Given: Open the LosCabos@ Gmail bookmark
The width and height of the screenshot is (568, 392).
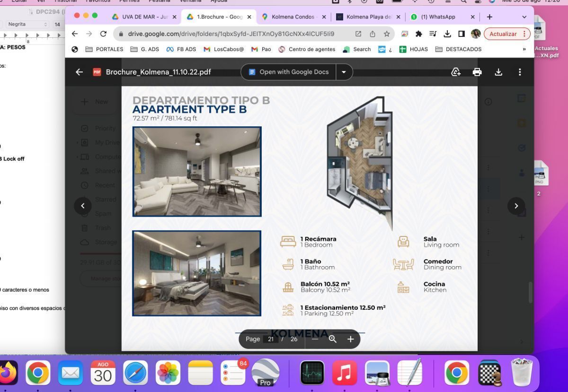Looking at the screenshot, I should [223, 49].
